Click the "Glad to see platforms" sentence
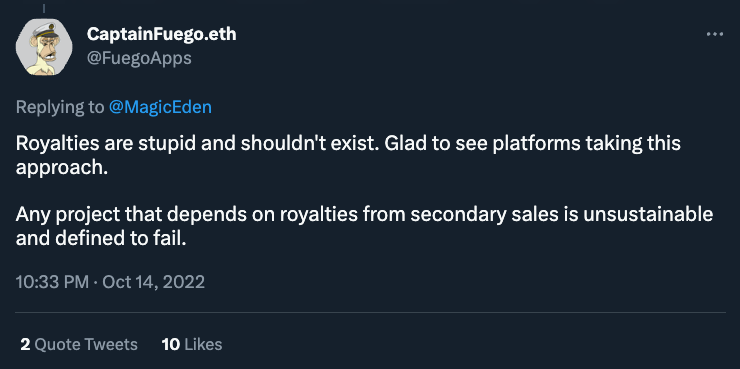Screen dimensions: 740x369 point(532,144)
